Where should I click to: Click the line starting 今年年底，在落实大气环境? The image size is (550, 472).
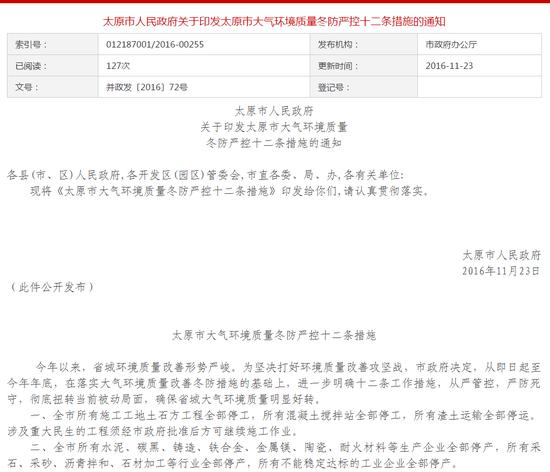pyautogui.click(x=274, y=383)
